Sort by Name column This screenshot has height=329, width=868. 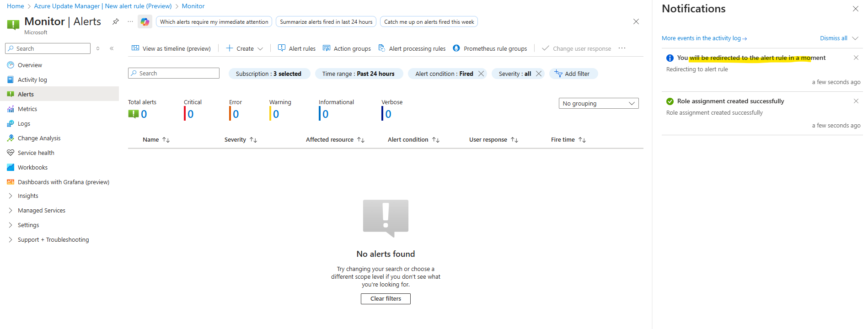point(156,139)
